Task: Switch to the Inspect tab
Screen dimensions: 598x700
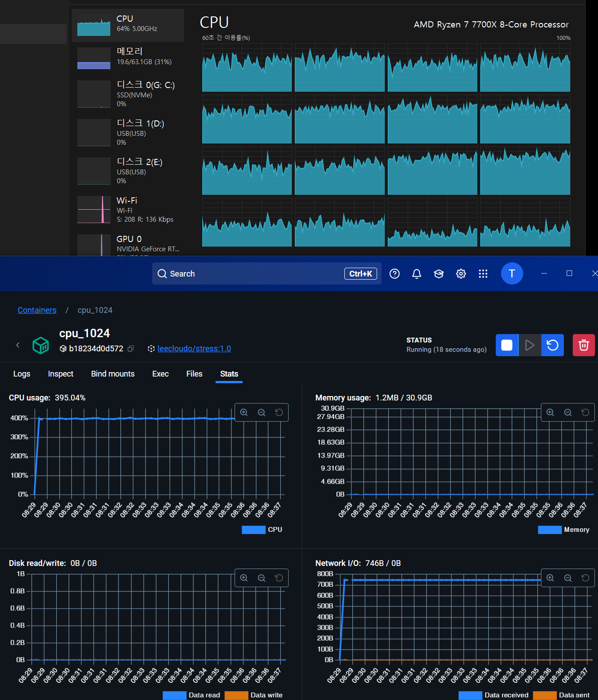Action: pyautogui.click(x=61, y=374)
